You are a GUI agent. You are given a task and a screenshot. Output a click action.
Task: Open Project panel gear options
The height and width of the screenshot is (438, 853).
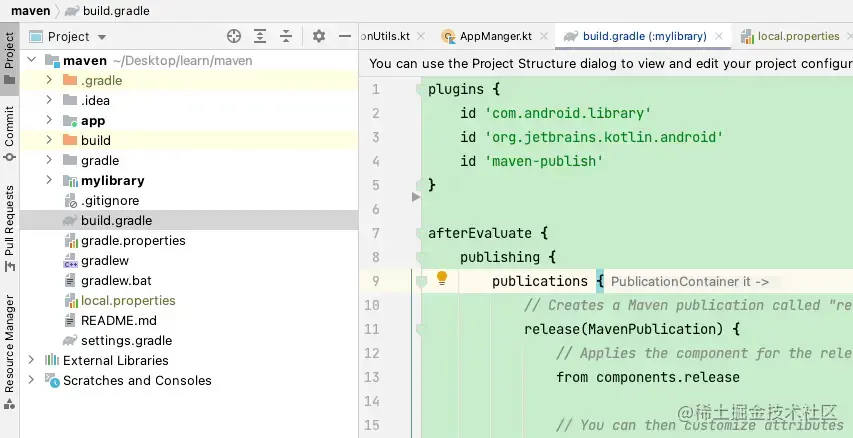(x=319, y=36)
